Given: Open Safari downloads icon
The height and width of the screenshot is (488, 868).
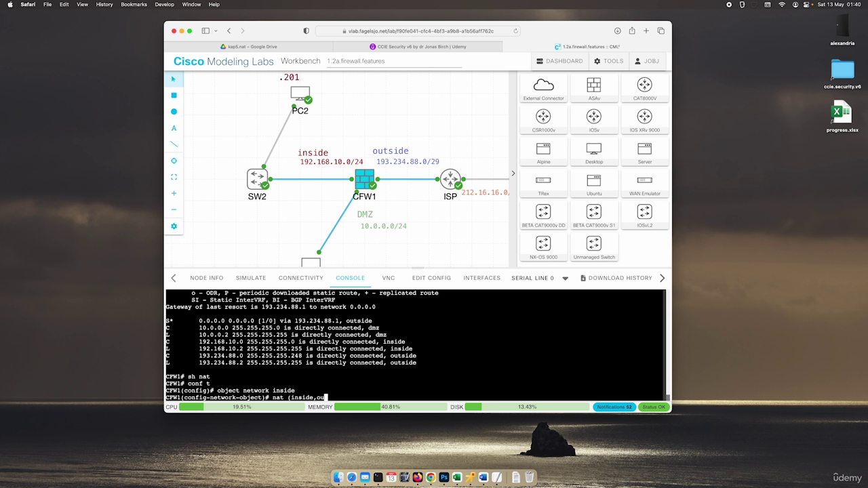Looking at the screenshot, I should point(617,30).
